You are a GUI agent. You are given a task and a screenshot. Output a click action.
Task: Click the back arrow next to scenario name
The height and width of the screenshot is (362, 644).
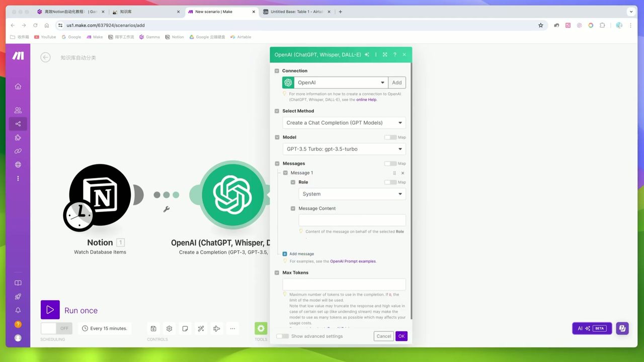click(46, 57)
